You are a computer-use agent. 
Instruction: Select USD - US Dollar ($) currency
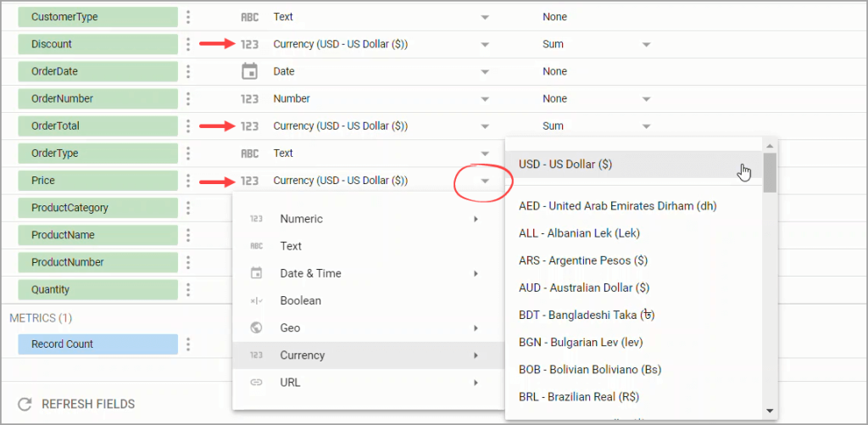[634, 165]
